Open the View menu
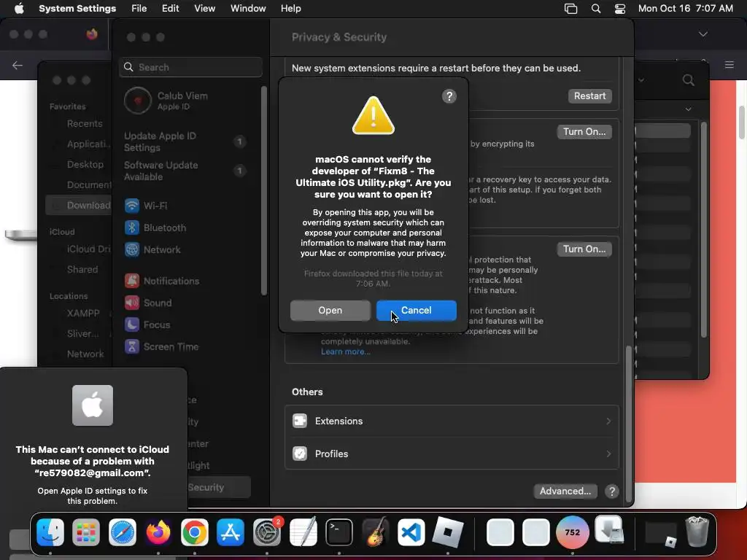This screenshot has height=560, width=747. coord(204,9)
